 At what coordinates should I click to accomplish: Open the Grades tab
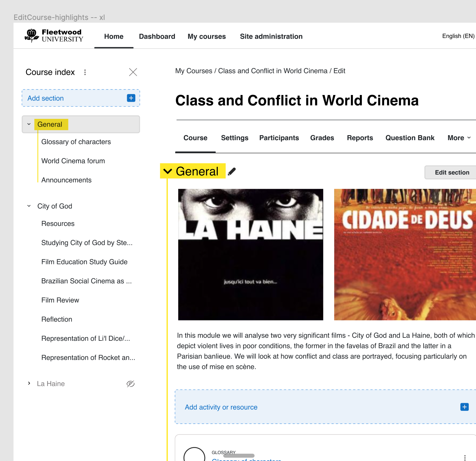pos(322,138)
